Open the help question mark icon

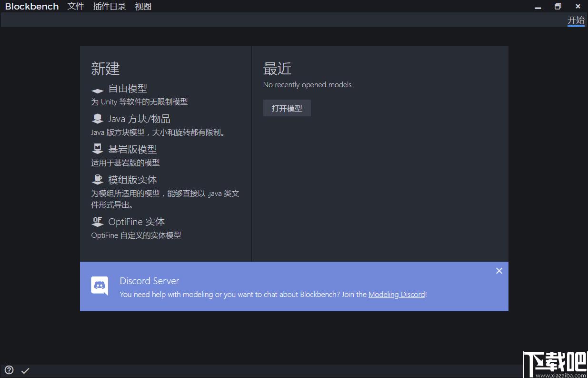(x=9, y=370)
